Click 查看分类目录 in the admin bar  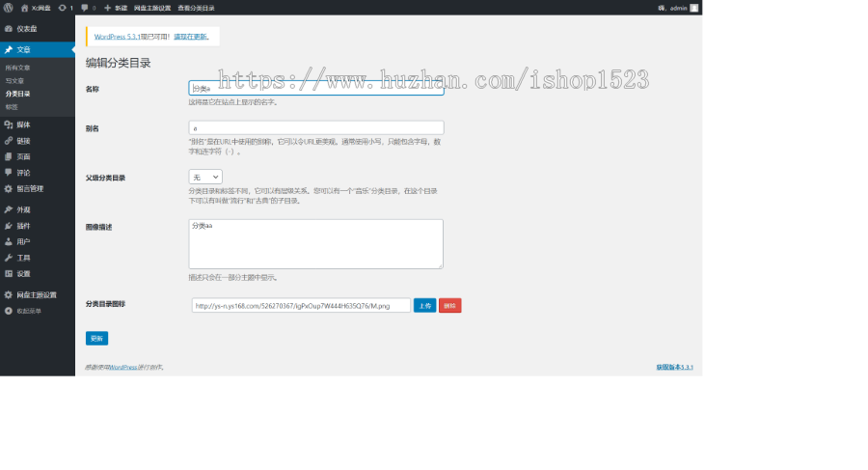196,8
